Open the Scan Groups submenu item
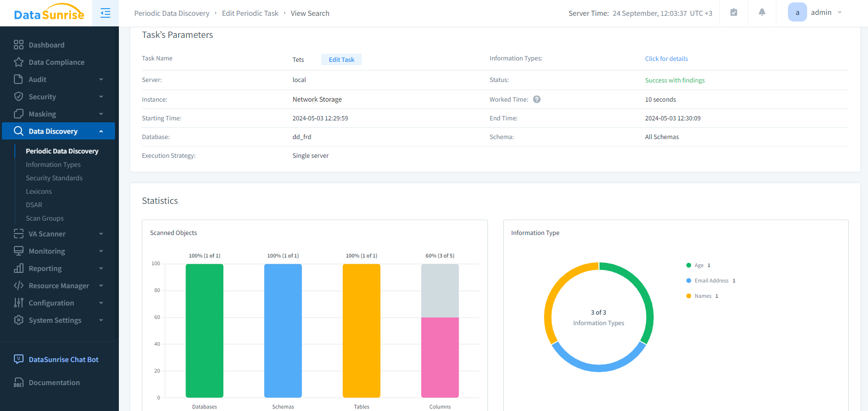Image resolution: width=868 pixels, height=411 pixels. pyautogui.click(x=45, y=218)
